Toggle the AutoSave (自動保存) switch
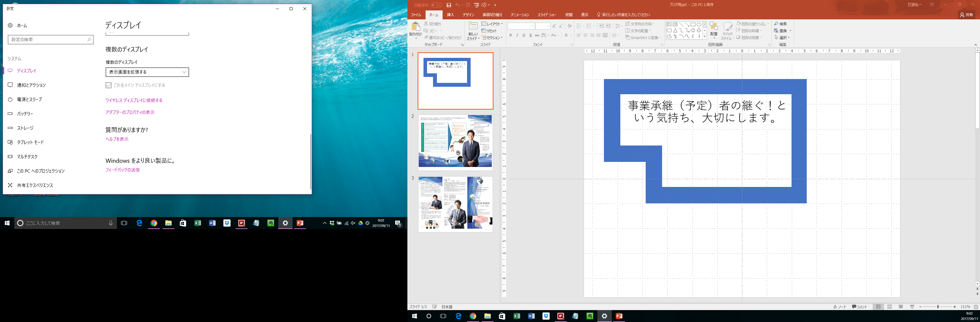 436,5
